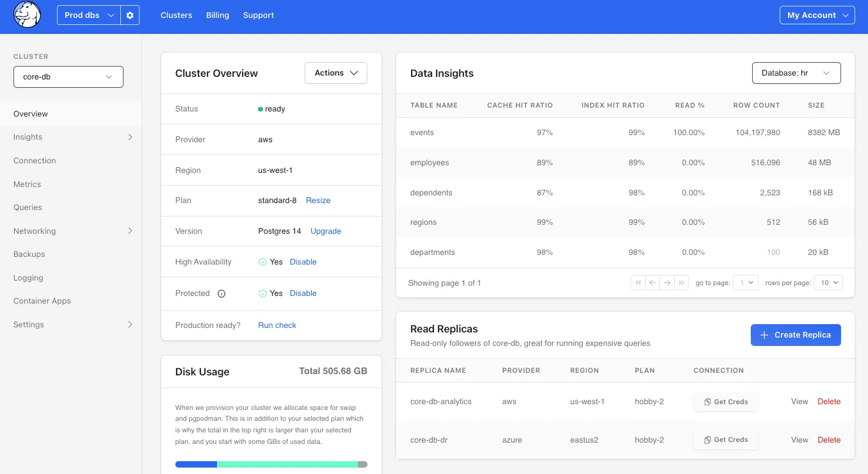868x474 pixels.
Task: Disable High Availability on the cluster
Action: [x=303, y=261]
